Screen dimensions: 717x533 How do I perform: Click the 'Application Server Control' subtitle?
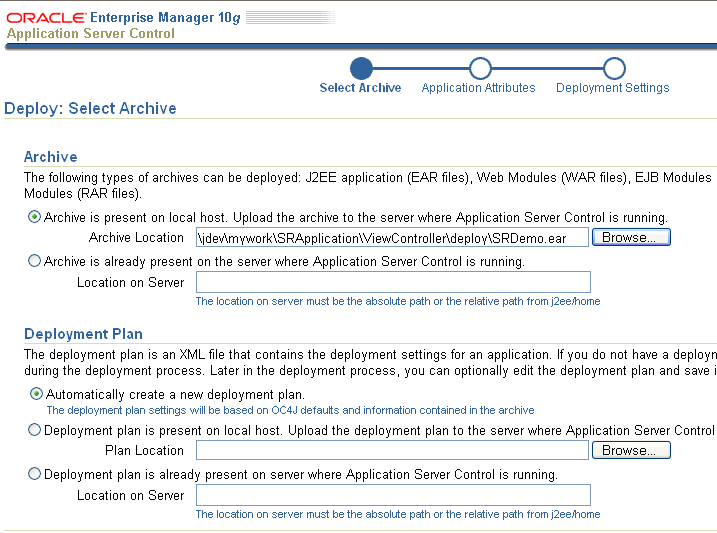(x=91, y=33)
